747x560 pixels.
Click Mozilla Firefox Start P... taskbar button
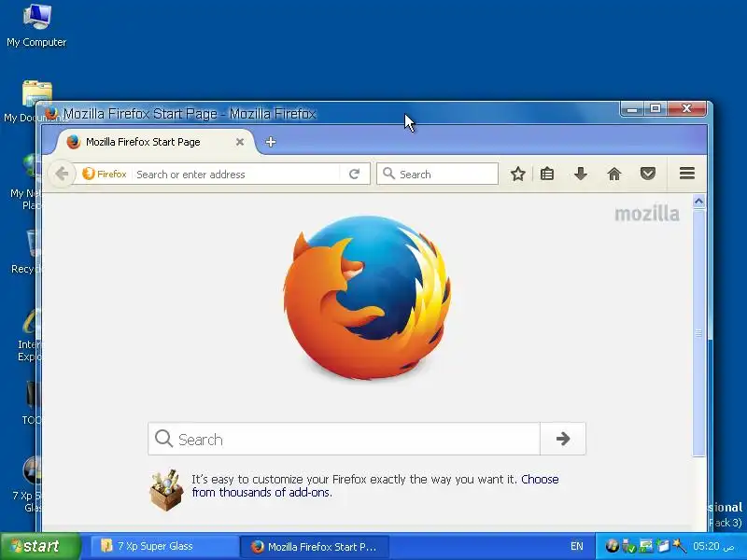pyautogui.click(x=315, y=547)
